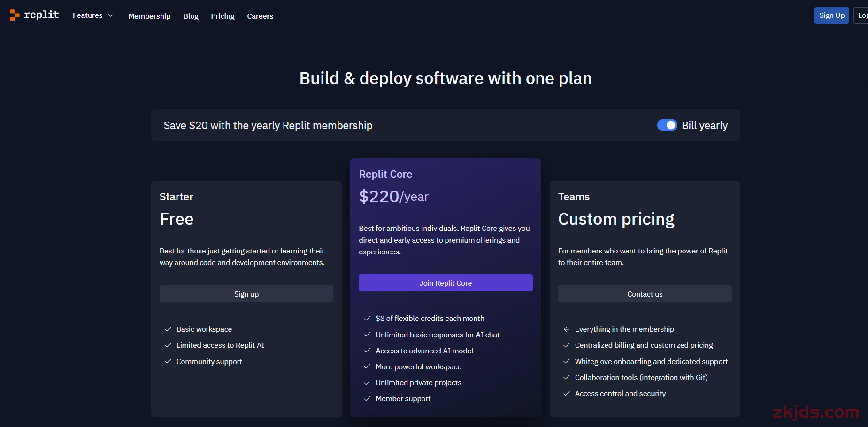Click 'Access control and security' text

pos(620,394)
